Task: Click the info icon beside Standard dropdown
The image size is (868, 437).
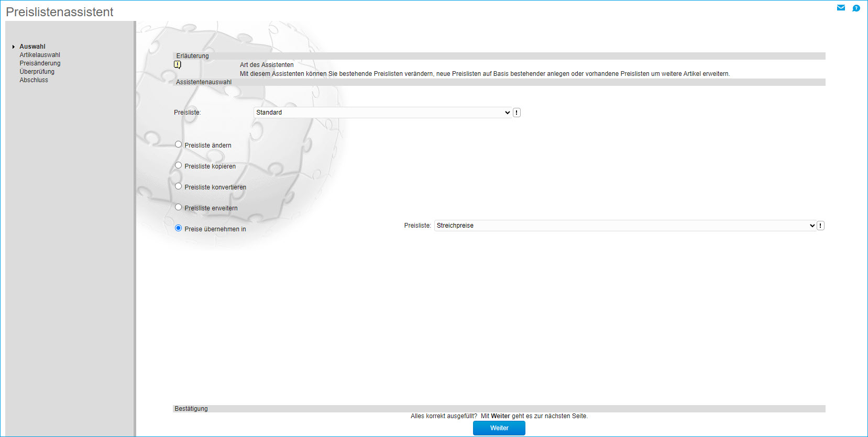Action: coord(517,113)
